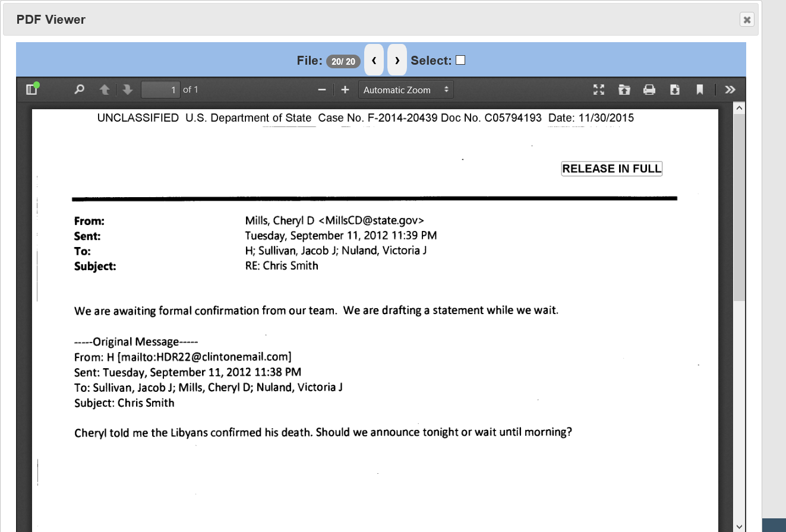Image resolution: width=786 pixels, height=532 pixels.
Task: Open a file in PDF viewer
Action: click(624, 90)
